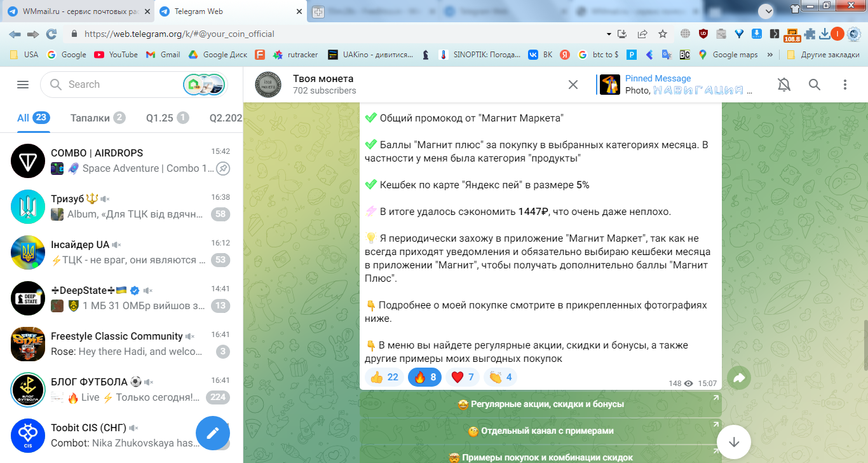Open the Google Диск bookmark
The width and height of the screenshot is (868, 463).
point(219,55)
